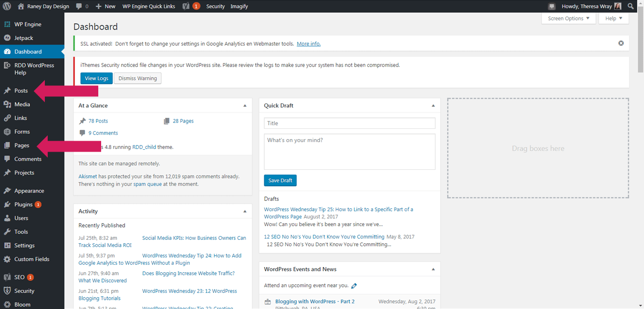Open the comments bubble in admin bar
Image resolution: width=644 pixels, height=309 pixels.
82,6
